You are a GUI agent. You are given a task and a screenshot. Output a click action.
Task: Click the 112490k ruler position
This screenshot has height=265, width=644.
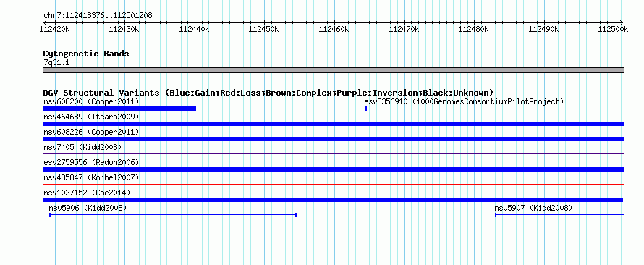click(x=543, y=29)
